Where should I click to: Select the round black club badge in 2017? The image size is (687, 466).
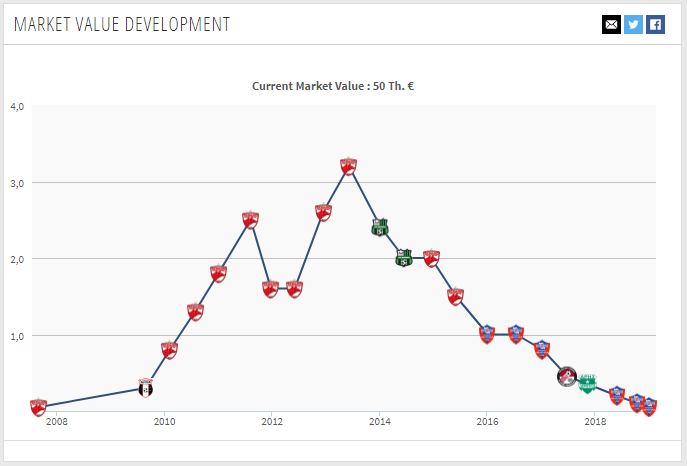pyautogui.click(x=566, y=377)
